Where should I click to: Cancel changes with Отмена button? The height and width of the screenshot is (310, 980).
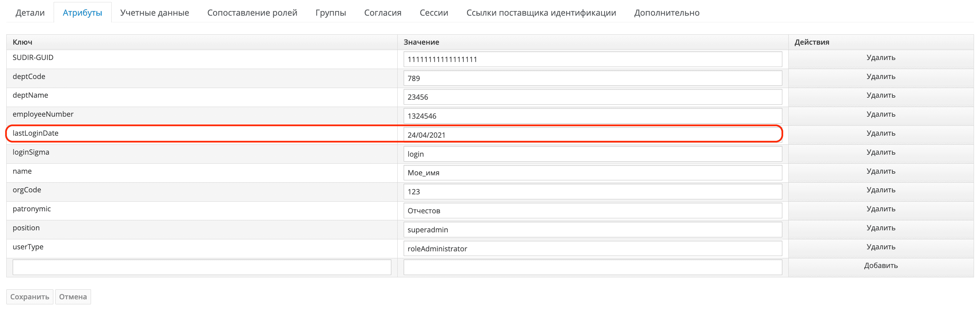73,297
